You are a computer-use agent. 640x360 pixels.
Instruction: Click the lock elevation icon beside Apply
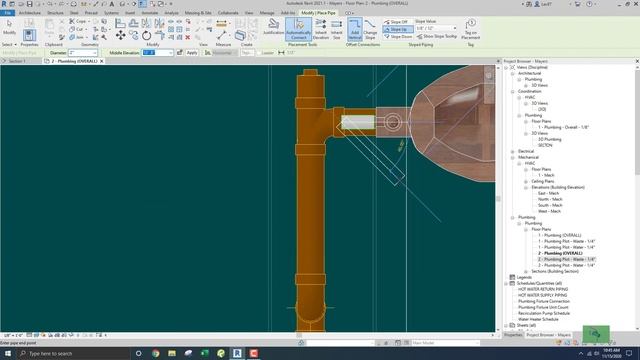tap(180, 53)
